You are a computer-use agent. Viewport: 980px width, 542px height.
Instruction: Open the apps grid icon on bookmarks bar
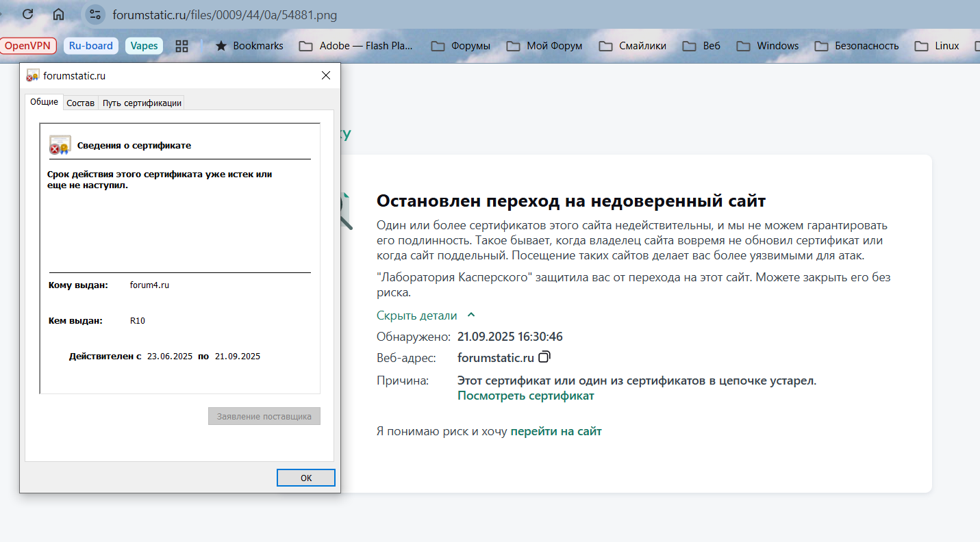coord(181,45)
